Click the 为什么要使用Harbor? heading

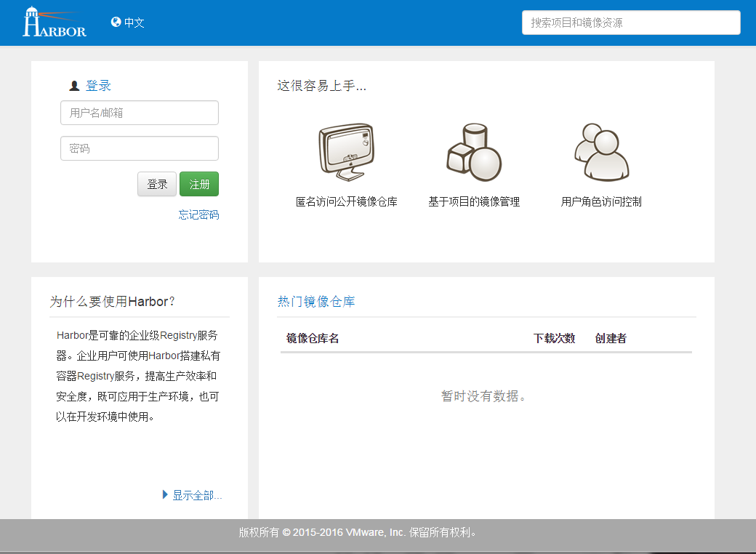coord(113,302)
